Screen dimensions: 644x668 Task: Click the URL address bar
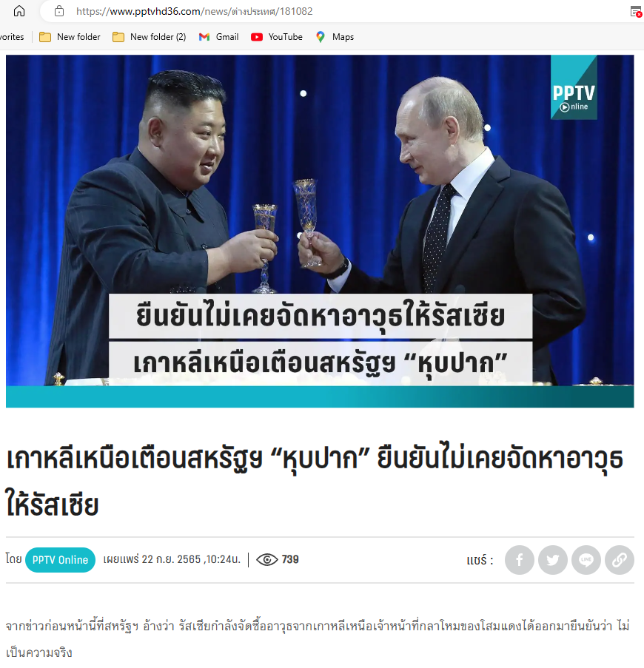tap(332, 11)
